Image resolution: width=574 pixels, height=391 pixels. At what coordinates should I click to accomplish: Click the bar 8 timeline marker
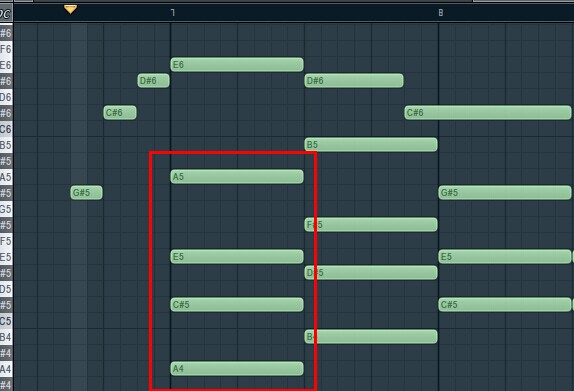(x=441, y=13)
